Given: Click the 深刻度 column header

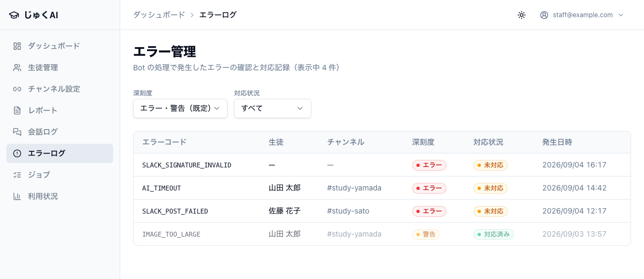Looking at the screenshot, I should (423, 142).
